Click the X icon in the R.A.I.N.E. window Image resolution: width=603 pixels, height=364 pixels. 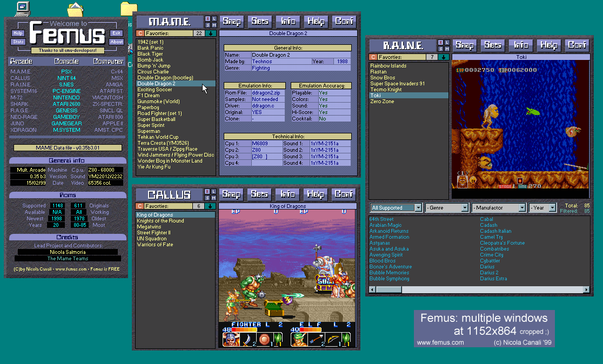[440, 42]
